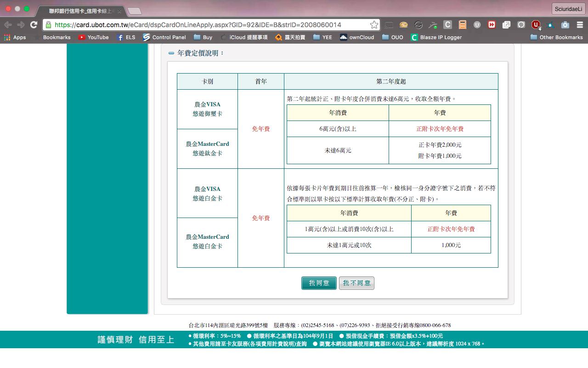Bookmark this page with the star icon
The width and height of the screenshot is (588, 368).
point(374,25)
